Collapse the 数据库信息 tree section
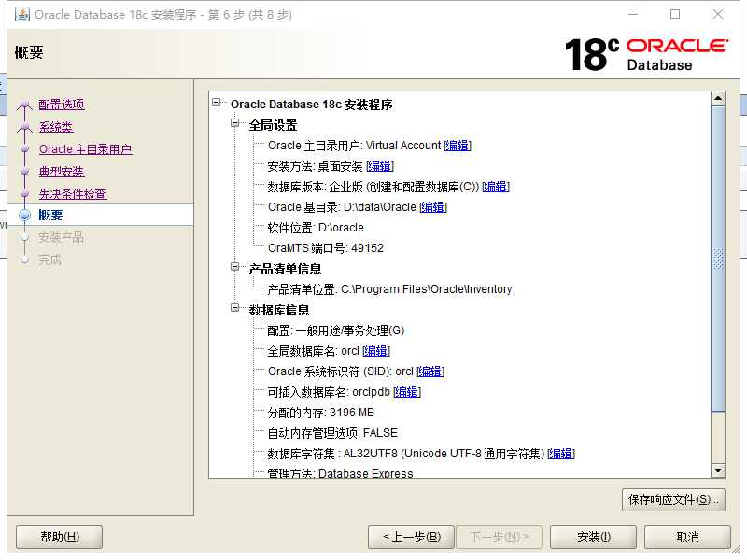Screen dimensions: 747x560 pos(235,308)
